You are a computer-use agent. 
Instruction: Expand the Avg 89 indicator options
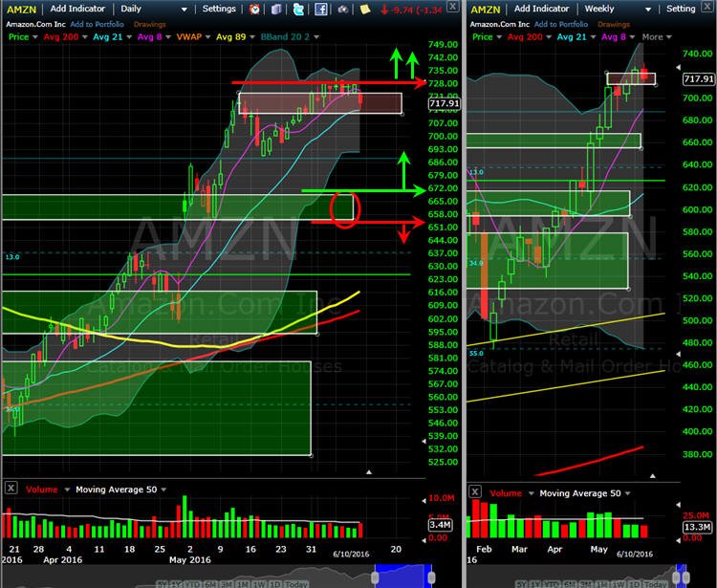(x=252, y=37)
